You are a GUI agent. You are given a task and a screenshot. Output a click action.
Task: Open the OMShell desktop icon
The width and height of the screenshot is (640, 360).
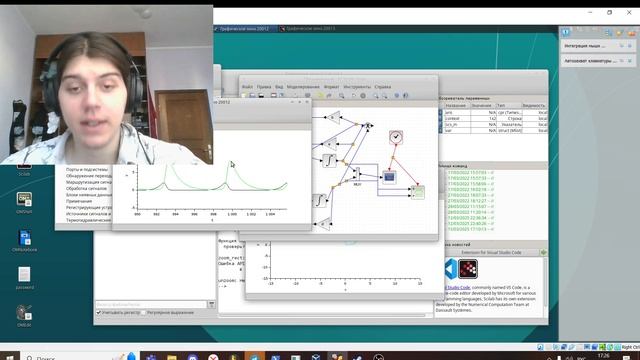pyautogui.click(x=24, y=202)
